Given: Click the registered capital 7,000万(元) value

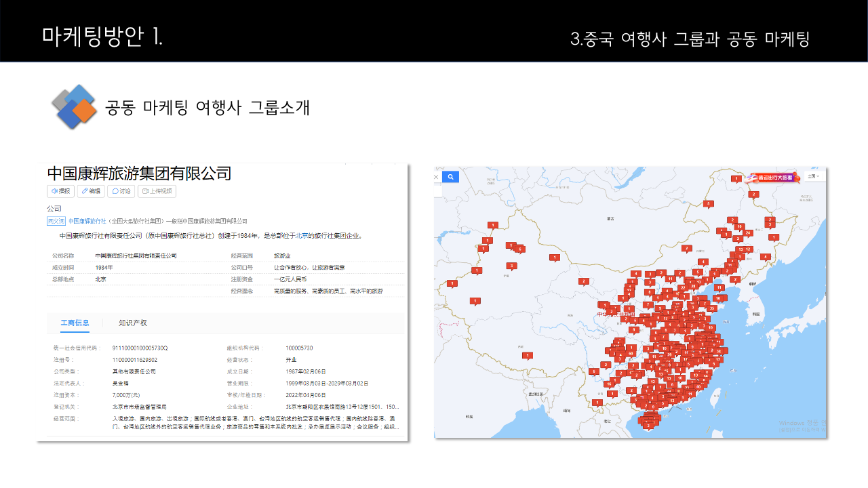Looking at the screenshot, I should [126, 395].
